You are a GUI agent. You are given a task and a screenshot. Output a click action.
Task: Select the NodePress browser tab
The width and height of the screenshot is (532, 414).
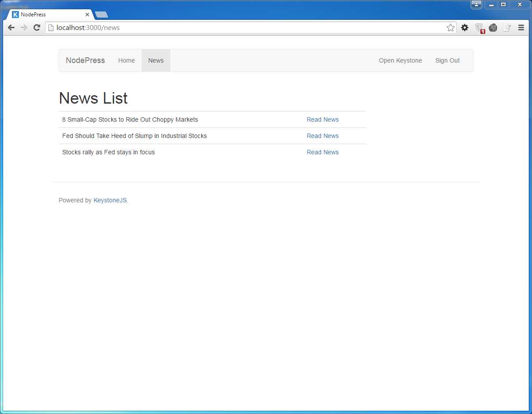pyautogui.click(x=49, y=14)
